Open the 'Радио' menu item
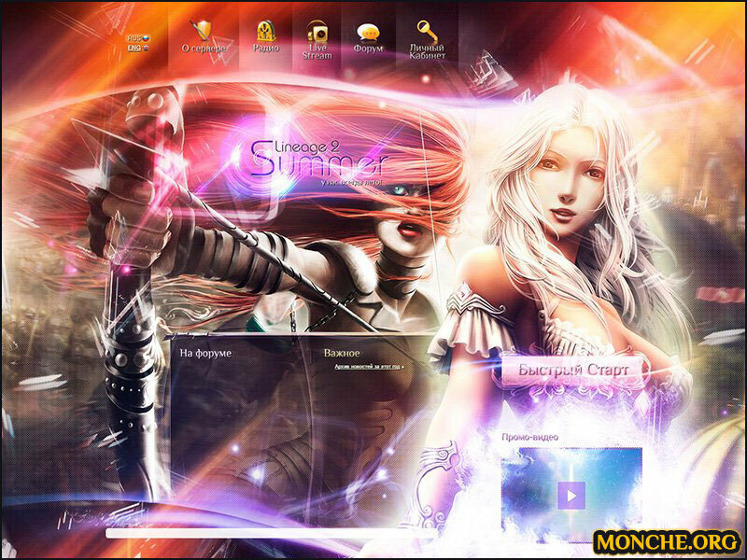The height and width of the screenshot is (560, 747). point(266,48)
